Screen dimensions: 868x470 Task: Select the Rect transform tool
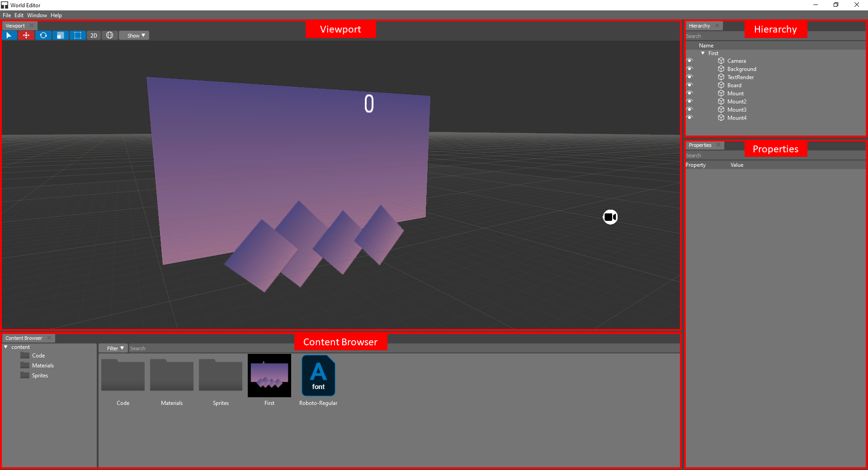point(77,35)
